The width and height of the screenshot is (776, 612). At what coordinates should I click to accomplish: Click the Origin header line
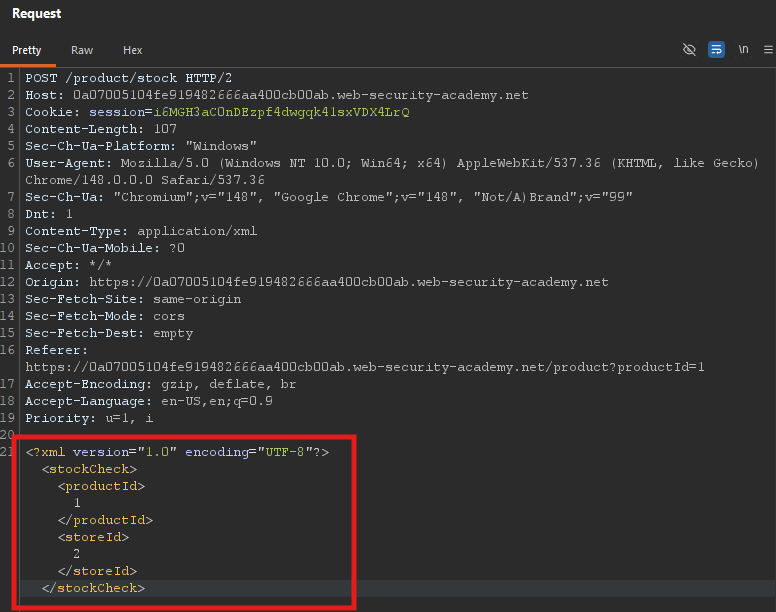pyautogui.click(x=317, y=282)
